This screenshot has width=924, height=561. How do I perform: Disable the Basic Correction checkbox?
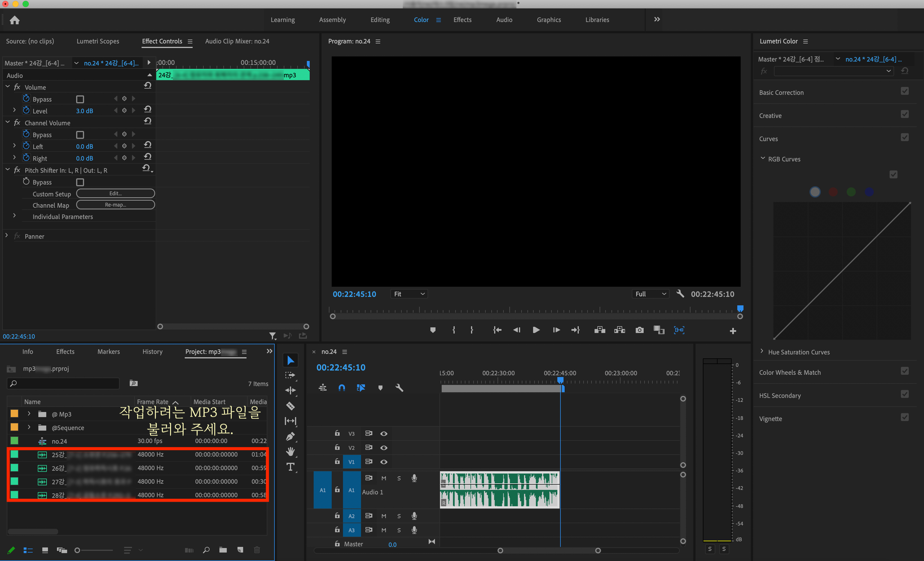click(905, 91)
